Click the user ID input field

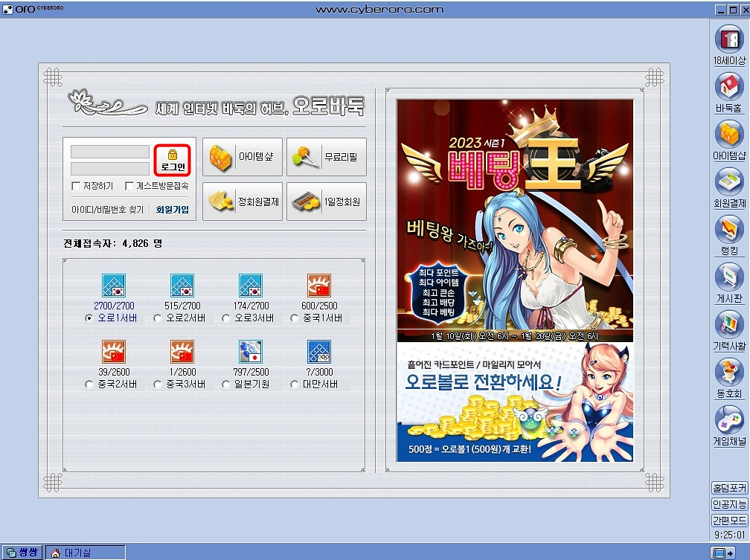[110, 152]
